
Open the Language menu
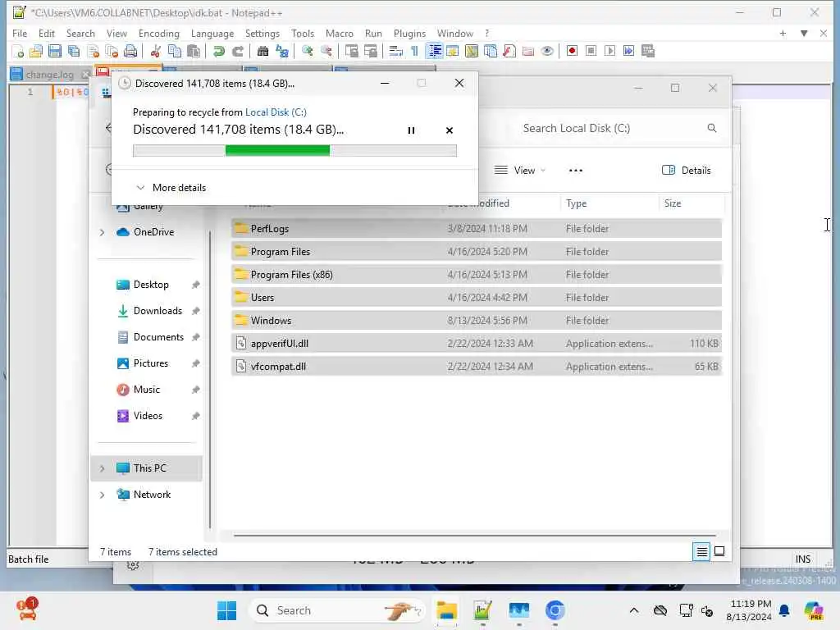[x=212, y=33]
